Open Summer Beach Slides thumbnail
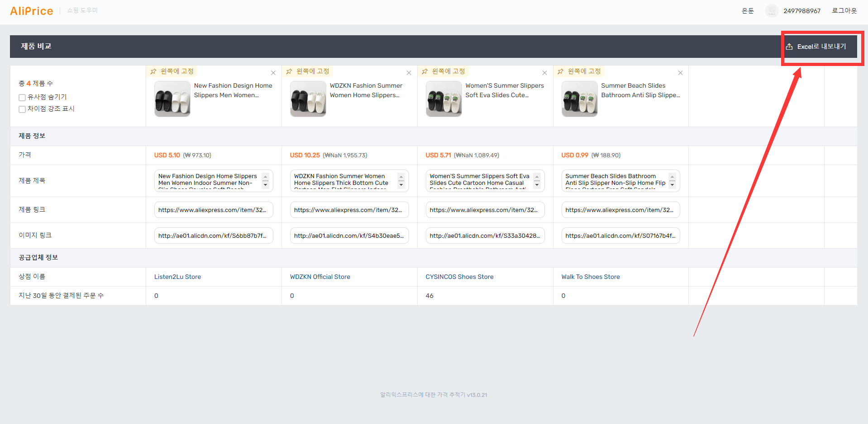Image resolution: width=868 pixels, height=424 pixels. pos(580,99)
